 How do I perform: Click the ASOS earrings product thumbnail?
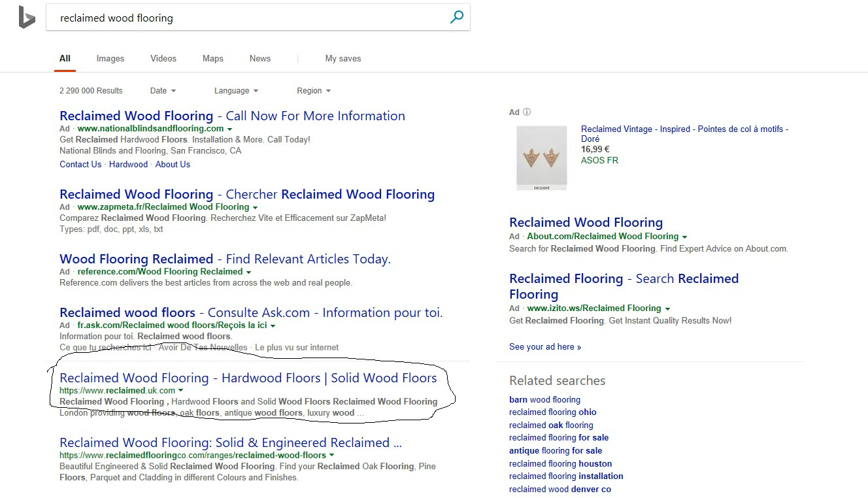pyautogui.click(x=541, y=158)
